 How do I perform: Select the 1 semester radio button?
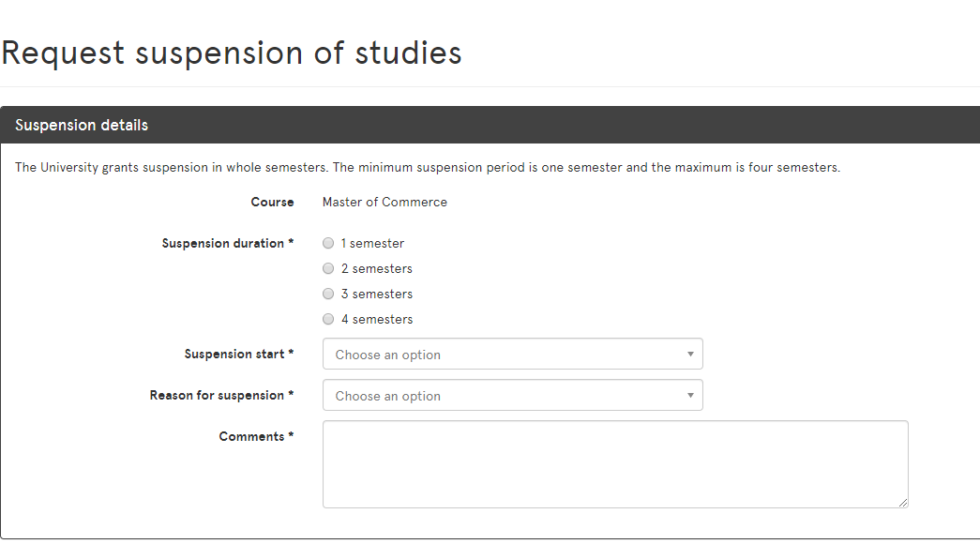(x=328, y=243)
